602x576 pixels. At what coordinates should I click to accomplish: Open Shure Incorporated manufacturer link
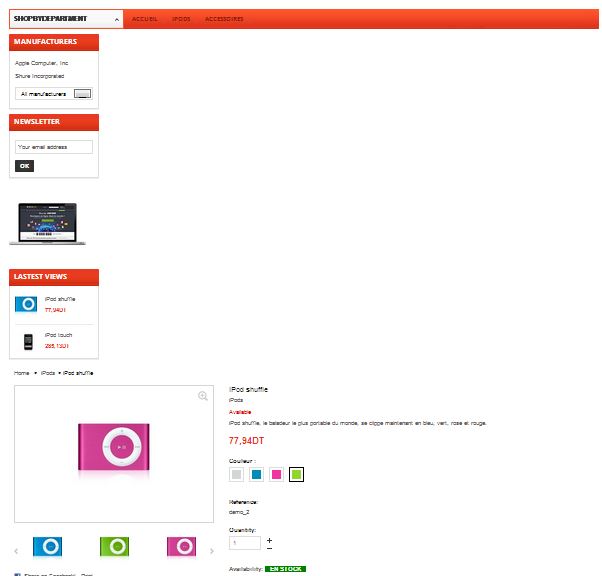[40, 76]
